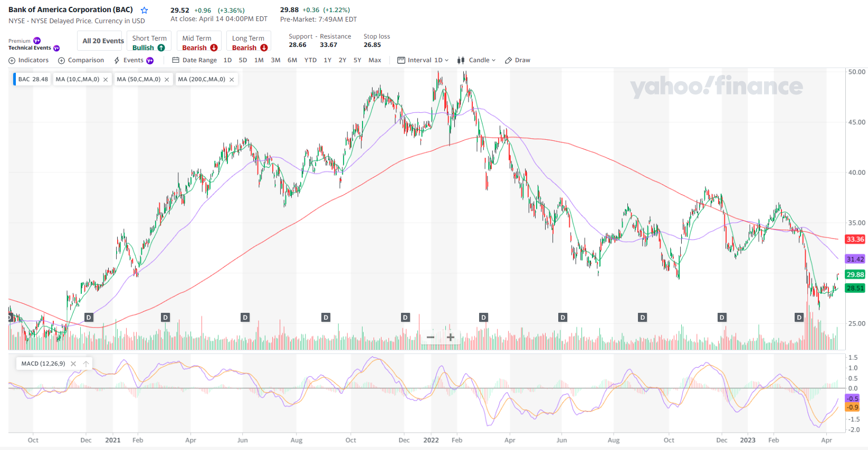Click dividend marker near March 2021

coord(166,318)
